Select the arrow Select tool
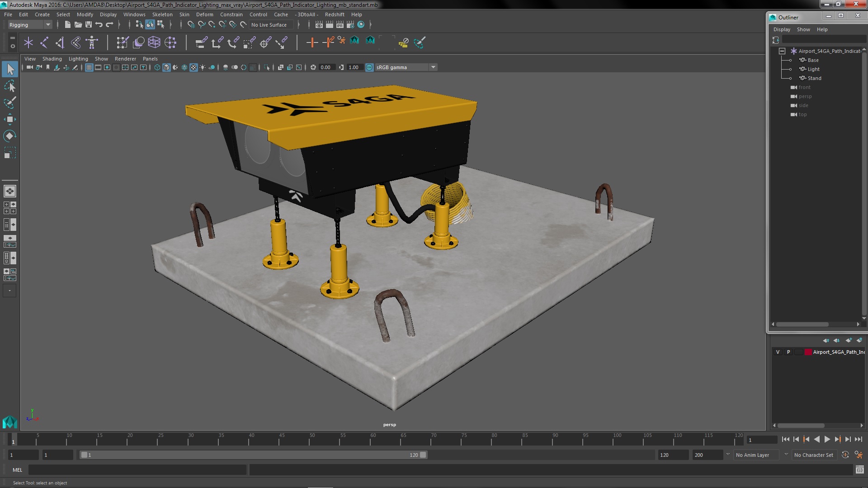 (10, 69)
